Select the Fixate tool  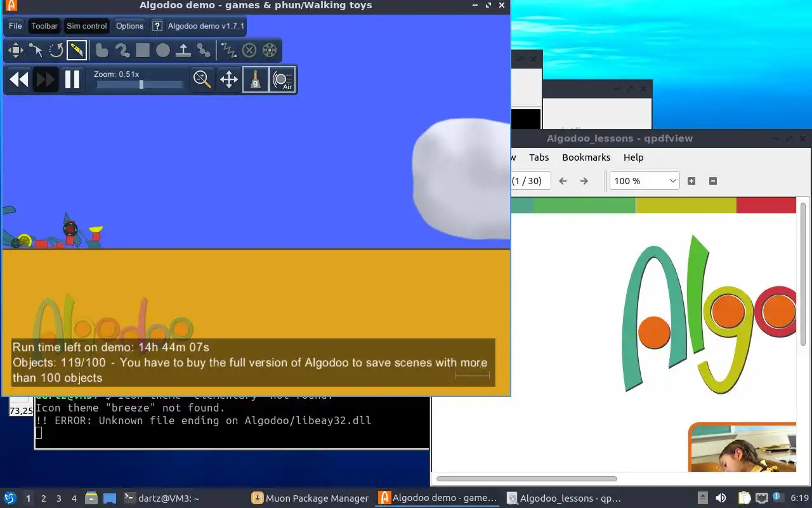pyautogui.click(x=249, y=50)
